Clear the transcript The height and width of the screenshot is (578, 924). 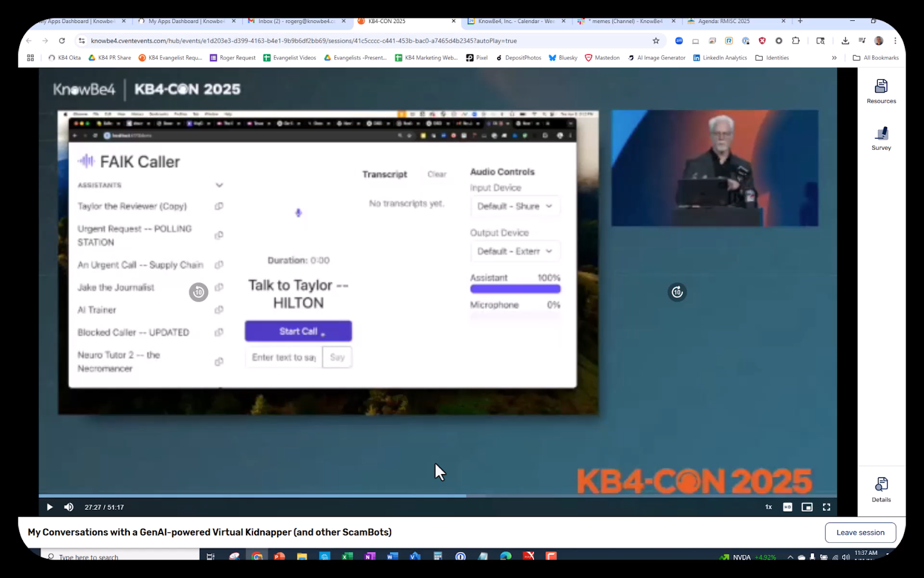437,174
